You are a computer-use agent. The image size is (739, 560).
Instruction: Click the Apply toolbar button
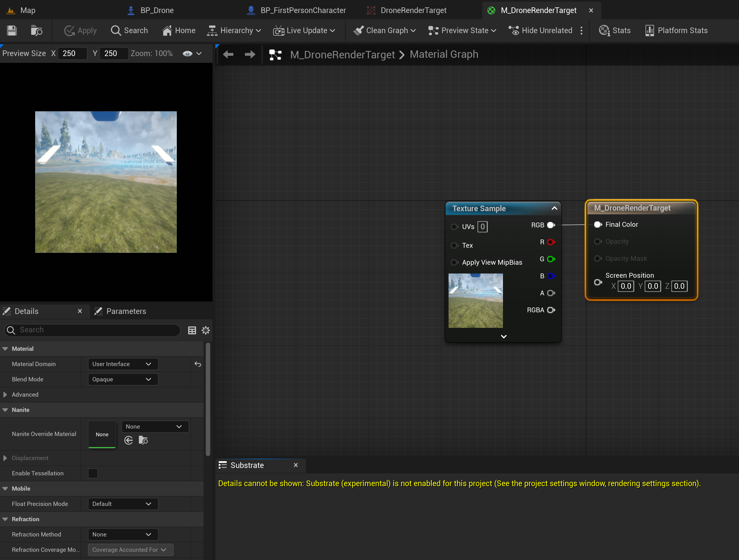pyautogui.click(x=80, y=30)
